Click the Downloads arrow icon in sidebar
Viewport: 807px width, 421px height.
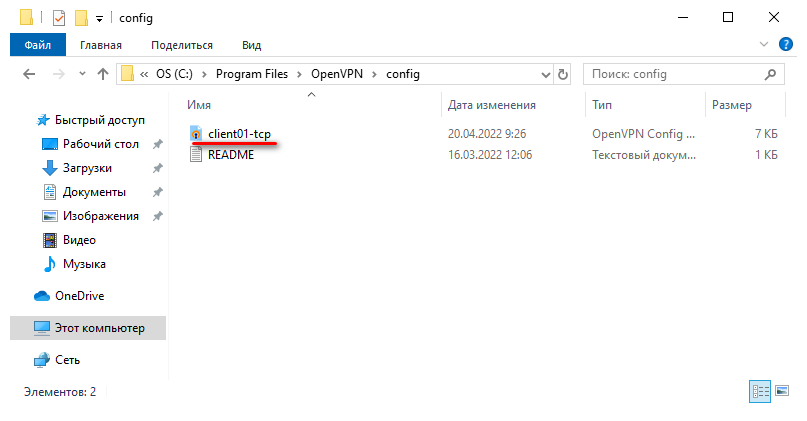coord(50,168)
